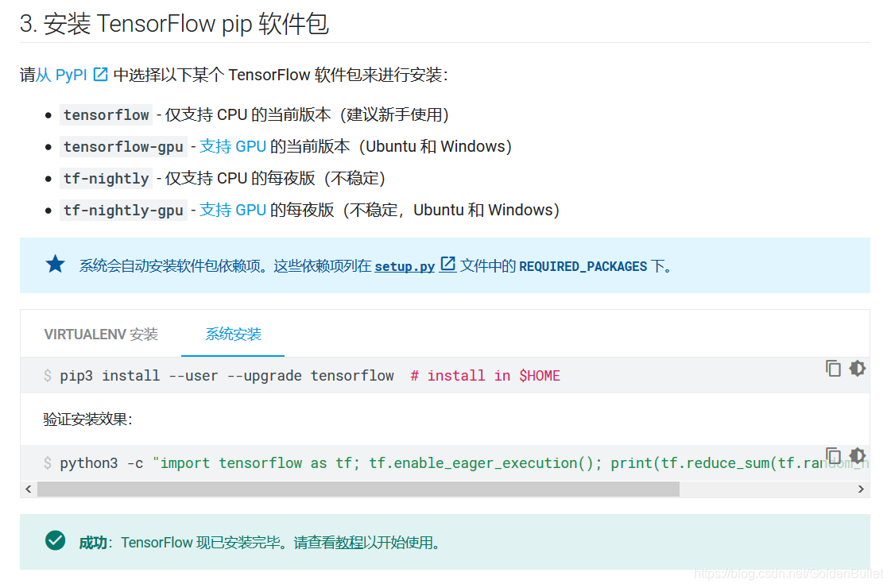
Task: Click the star icon in the note box
Action: click(56, 264)
